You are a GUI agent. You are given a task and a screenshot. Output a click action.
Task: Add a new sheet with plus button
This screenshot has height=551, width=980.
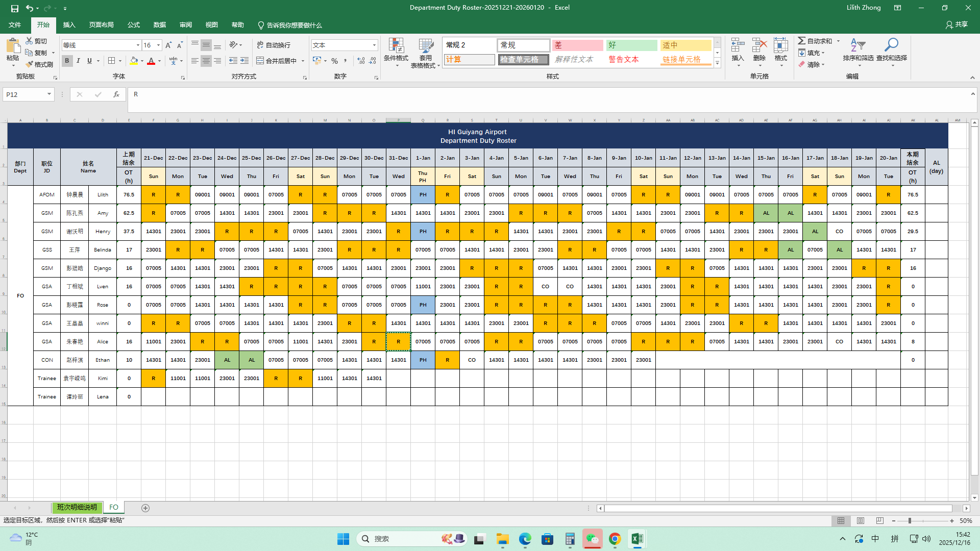[x=145, y=508]
